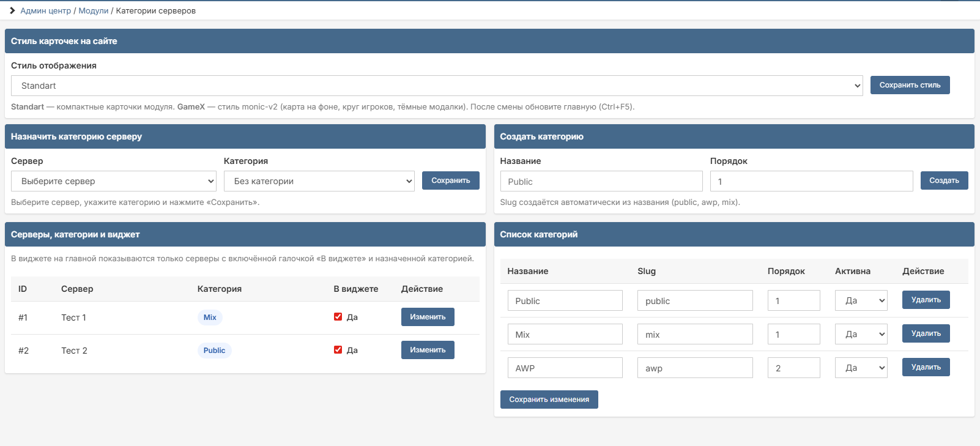Screen dimensions: 980x446
Task: Click the Список категорий panel header
Action: click(x=734, y=234)
